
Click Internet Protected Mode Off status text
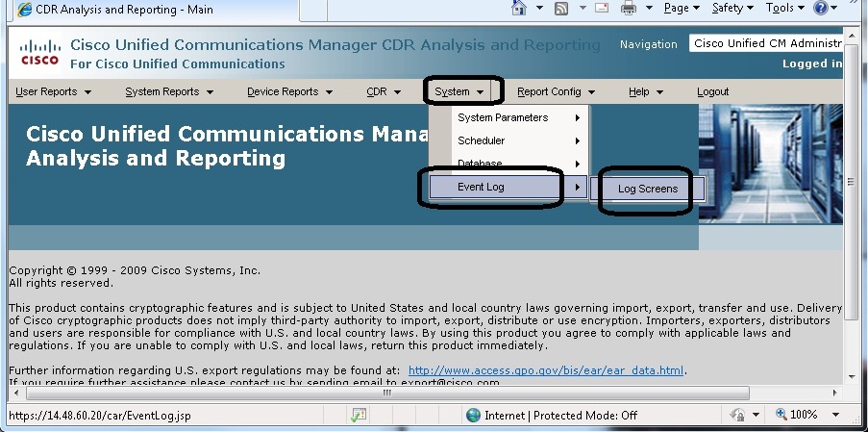coord(560,416)
